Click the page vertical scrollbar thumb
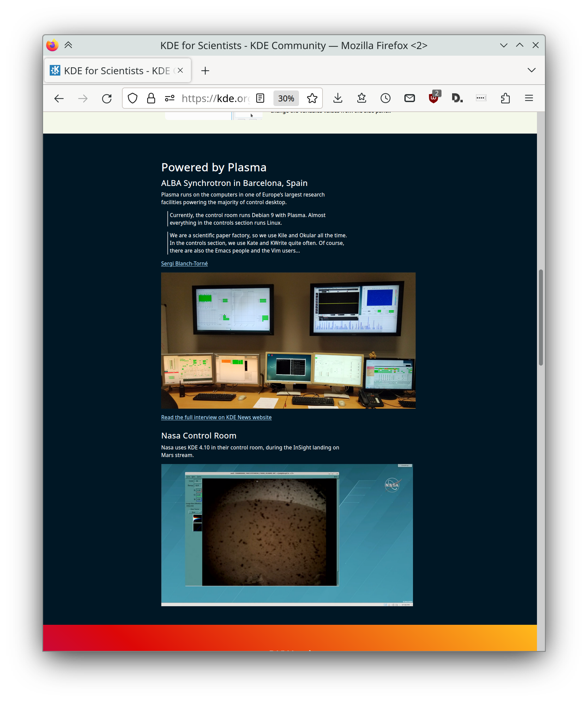This screenshot has height=702, width=588. (541, 318)
